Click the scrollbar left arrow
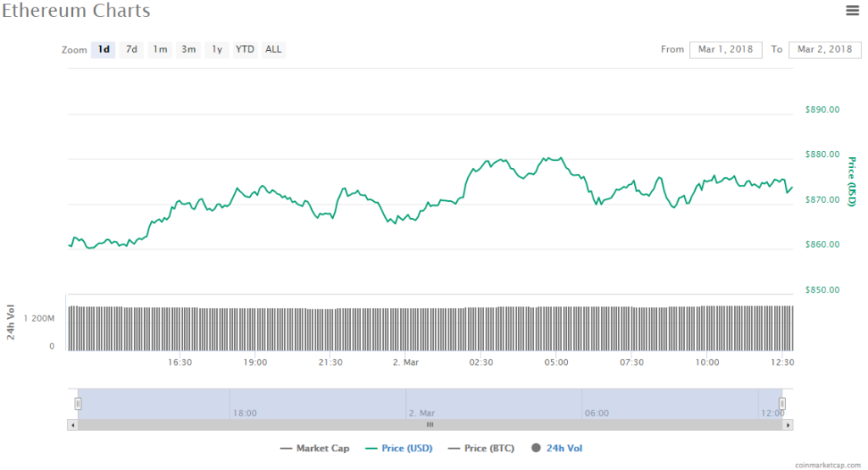Viewport: 868px width, 470px height. 72,424
